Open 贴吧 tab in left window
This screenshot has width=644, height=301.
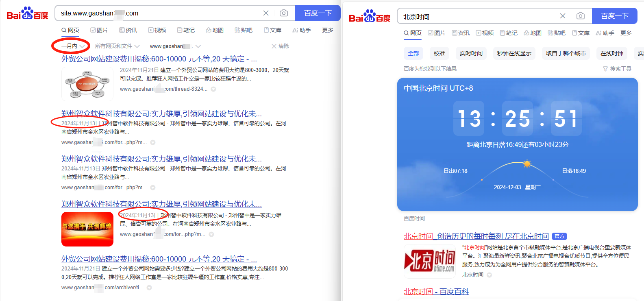(244, 30)
